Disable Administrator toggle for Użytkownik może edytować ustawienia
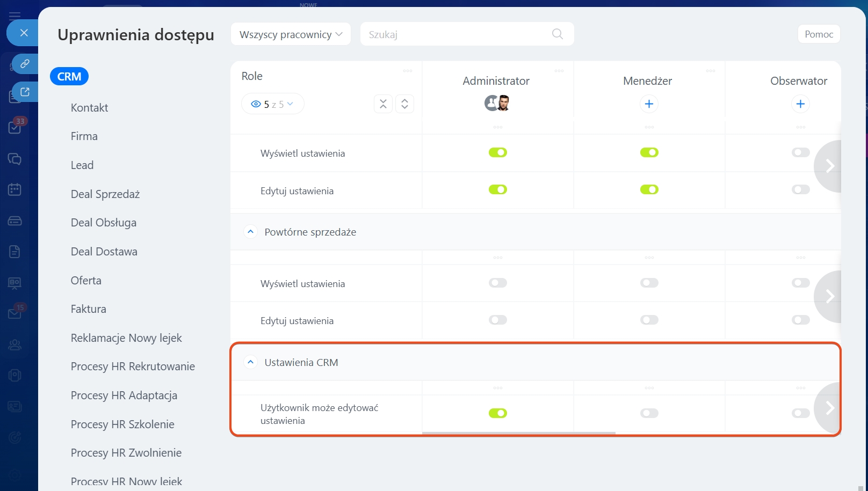 tap(498, 413)
